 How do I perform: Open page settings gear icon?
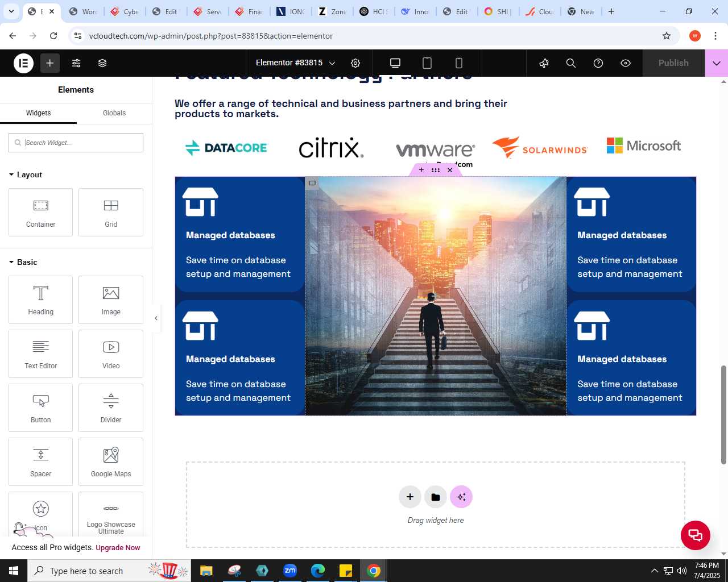click(355, 63)
